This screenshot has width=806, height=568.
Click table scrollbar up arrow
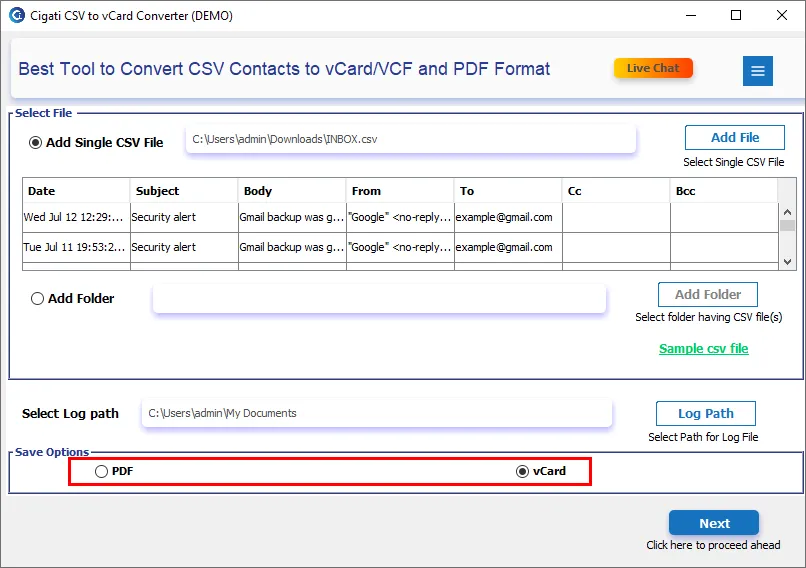787,212
